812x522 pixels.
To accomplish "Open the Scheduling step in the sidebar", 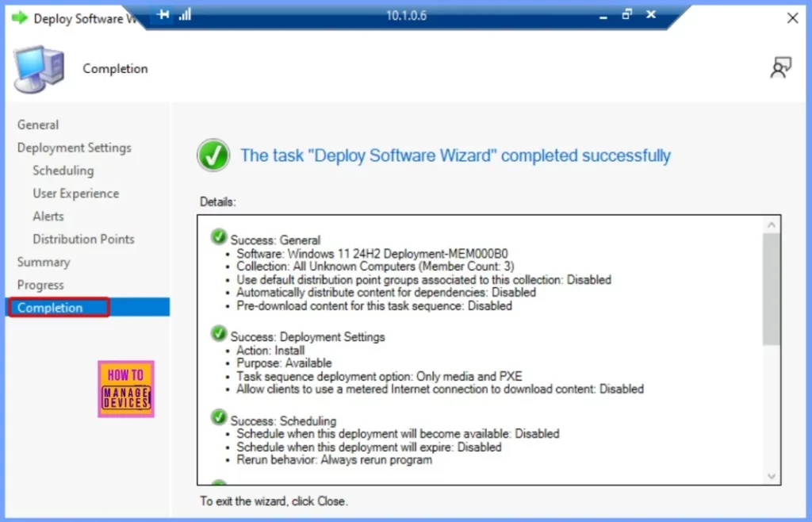I will (x=63, y=171).
